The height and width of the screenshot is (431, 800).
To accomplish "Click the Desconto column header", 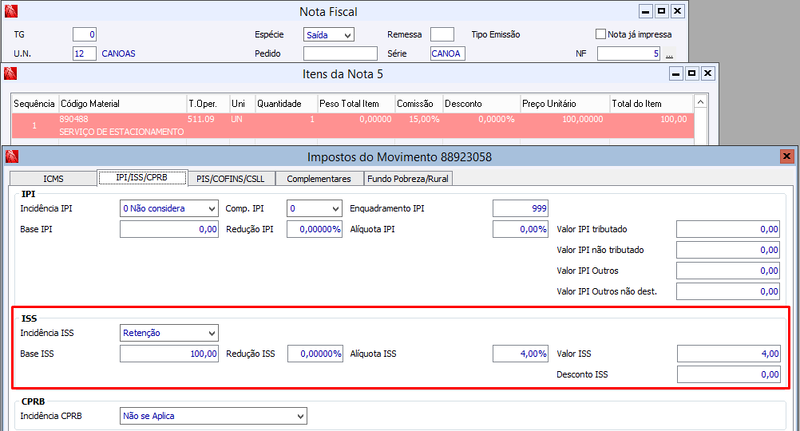I will pyautogui.click(x=481, y=104).
